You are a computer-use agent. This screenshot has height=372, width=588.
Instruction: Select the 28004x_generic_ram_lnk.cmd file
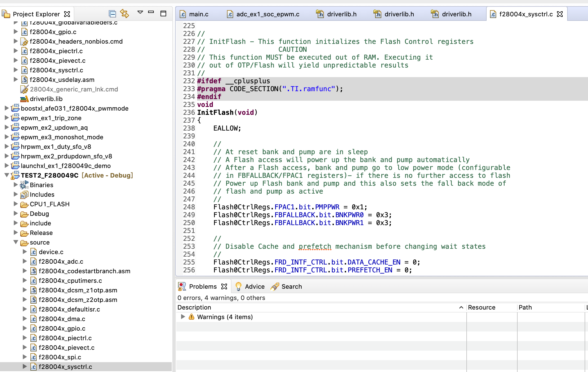click(74, 89)
